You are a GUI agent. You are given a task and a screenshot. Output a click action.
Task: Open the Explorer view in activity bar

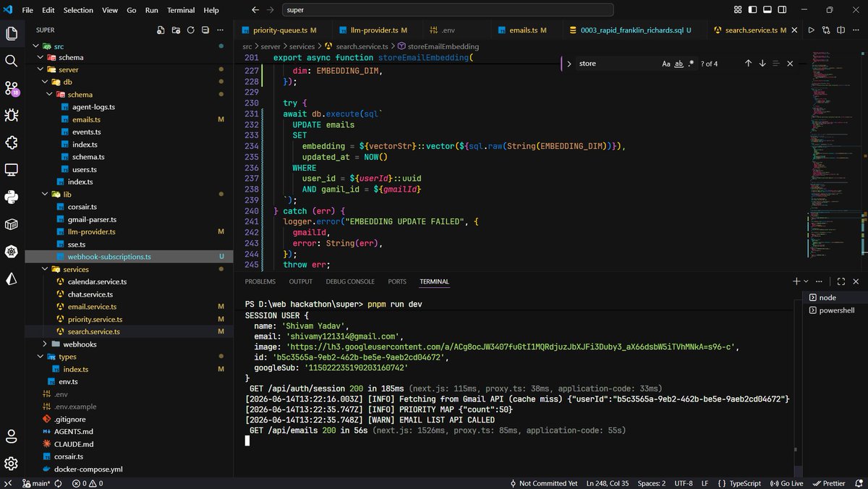[x=12, y=33]
